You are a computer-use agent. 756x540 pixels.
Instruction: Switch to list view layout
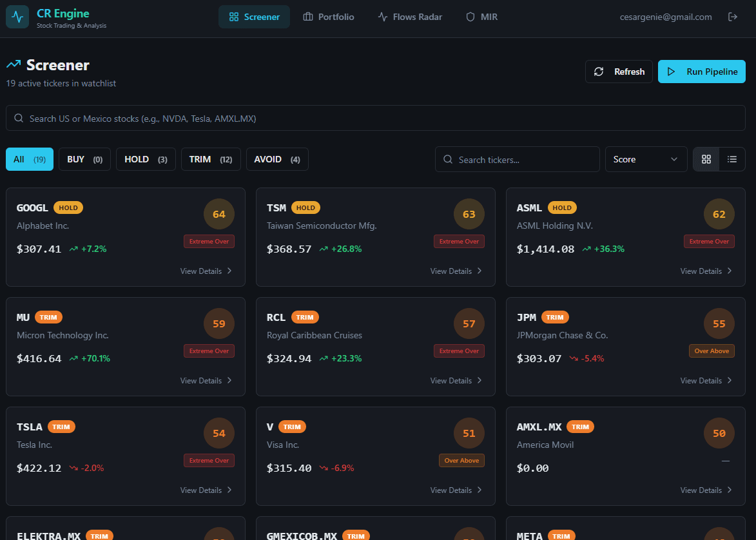point(732,159)
